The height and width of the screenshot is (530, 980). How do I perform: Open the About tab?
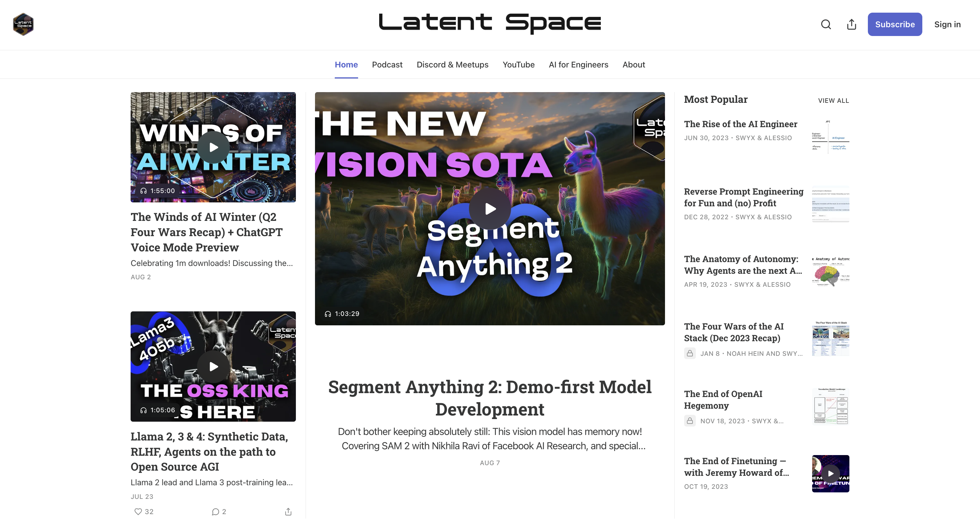pos(634,65)
